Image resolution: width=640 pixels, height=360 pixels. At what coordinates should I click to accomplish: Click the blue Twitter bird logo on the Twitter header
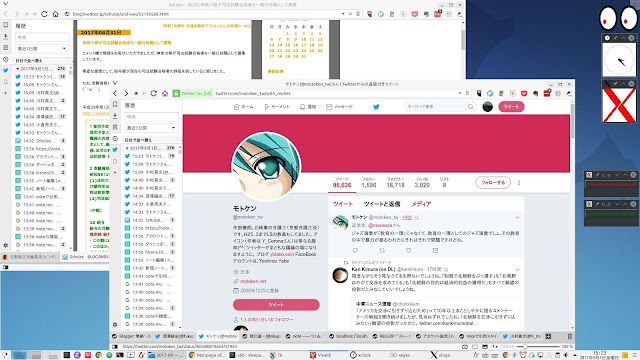point(376,107)
